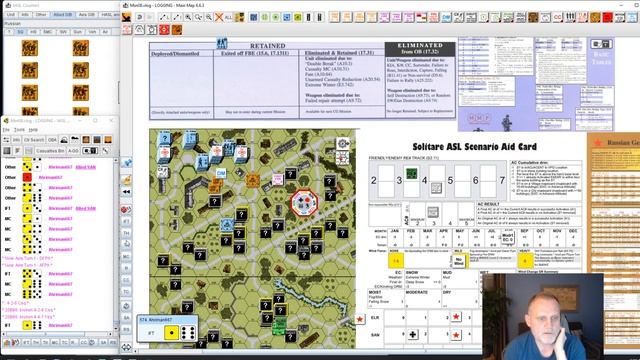Click the vertical scrollbar of dice log
Viewport: 640px width, 360px height.
(115, 245)
